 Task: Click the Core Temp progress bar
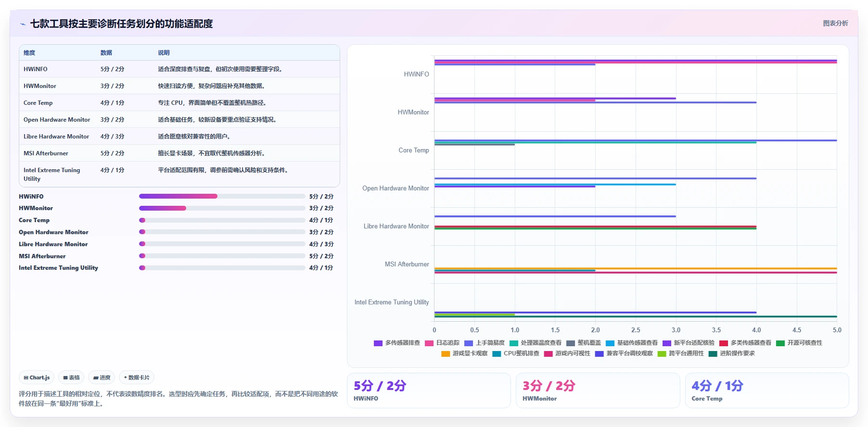pos(222,220)
